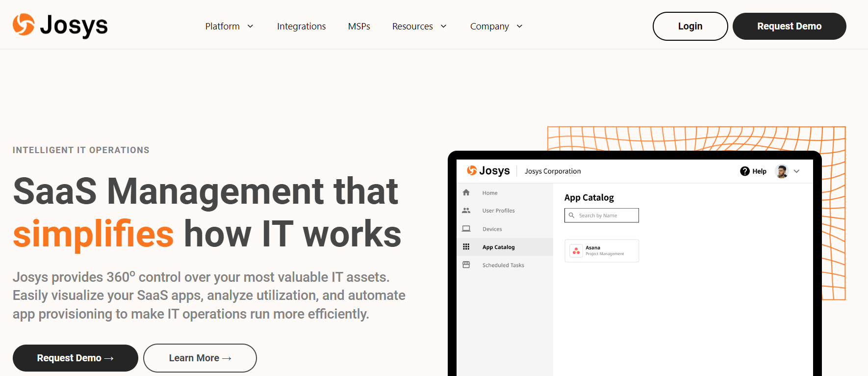Open the Platform dropdown menu
Screen dimensions: 868x376
tap(229, 27)
